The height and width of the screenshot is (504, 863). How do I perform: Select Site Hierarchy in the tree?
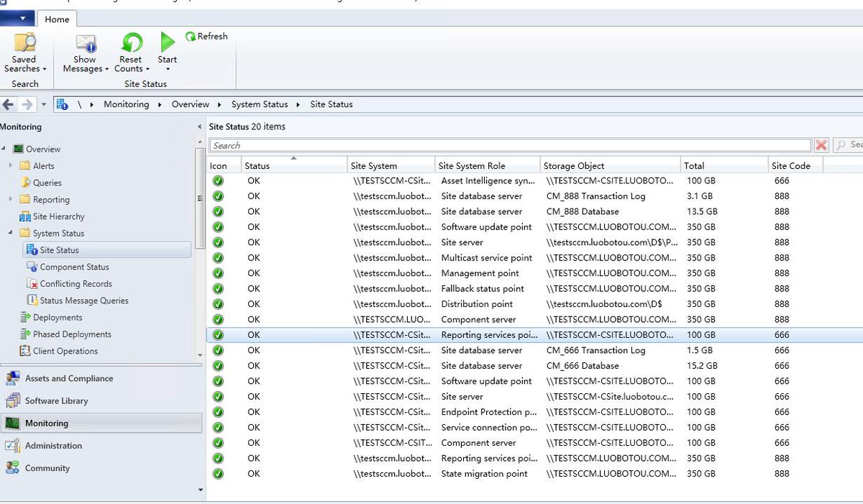(58, 216)
